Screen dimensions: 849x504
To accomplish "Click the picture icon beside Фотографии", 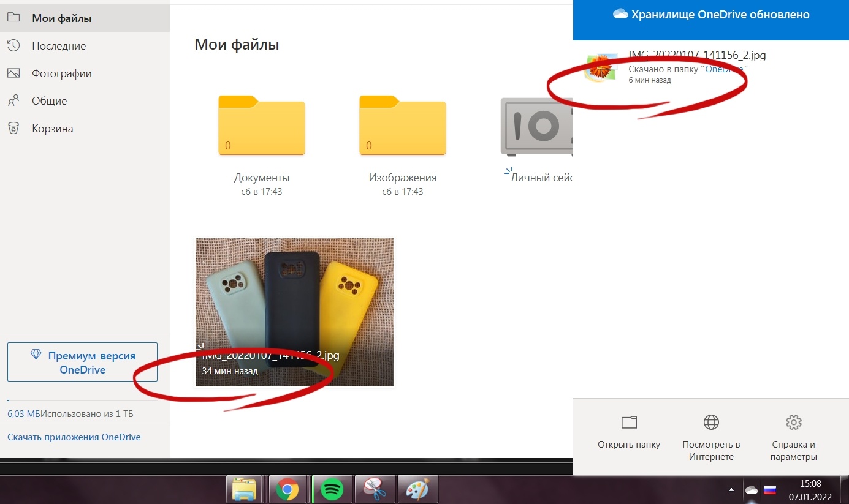I will [13, 73].
